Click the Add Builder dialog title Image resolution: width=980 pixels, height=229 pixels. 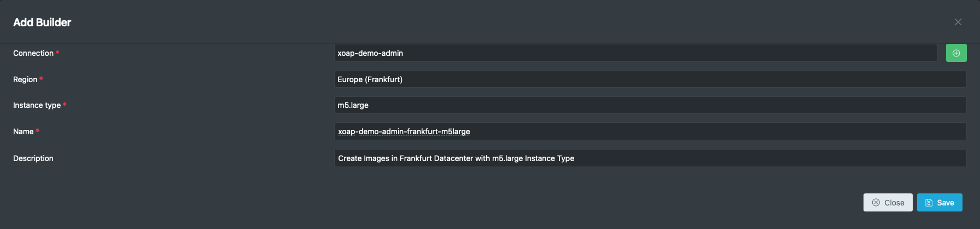pyautogui.click(x=42, y=22)
